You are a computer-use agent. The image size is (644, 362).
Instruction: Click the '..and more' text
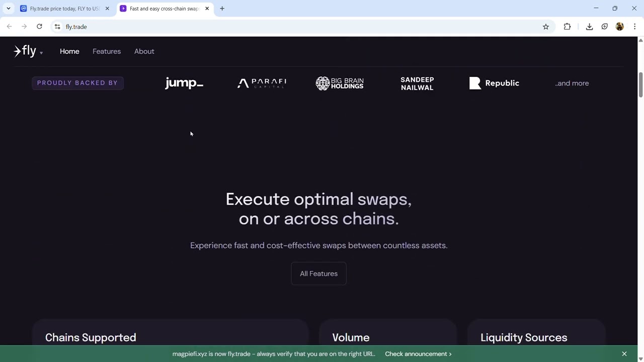pos(572,83)
